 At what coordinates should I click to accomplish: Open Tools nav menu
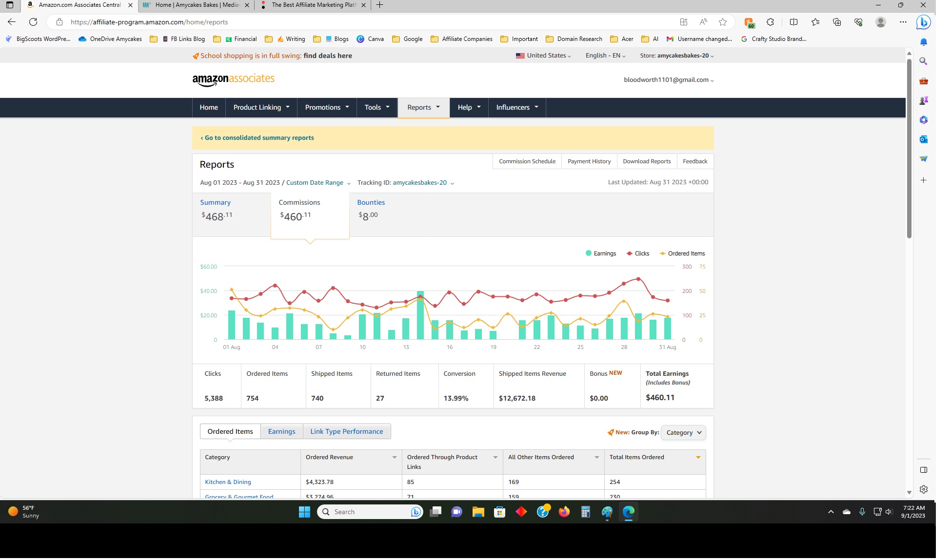click(377, 108)
